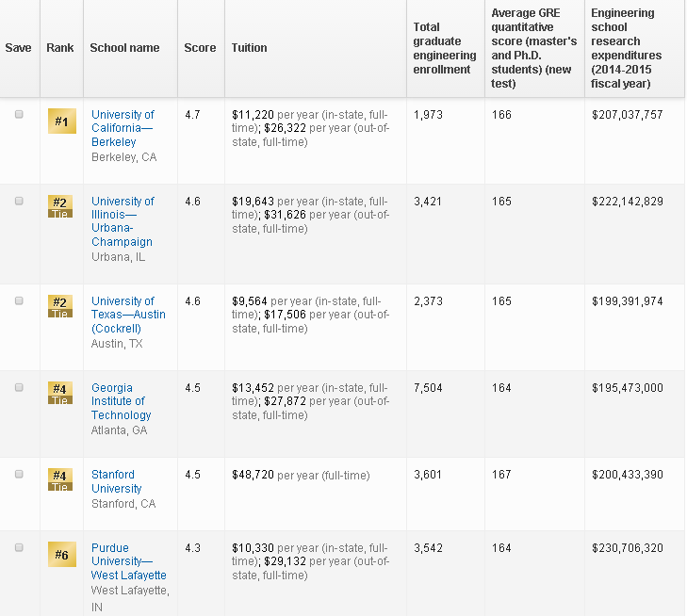This screenshot has height=616, width=687.
Task: Select save checkbox for Georgia Institute of Technology
Action: [x=19, y=387]
